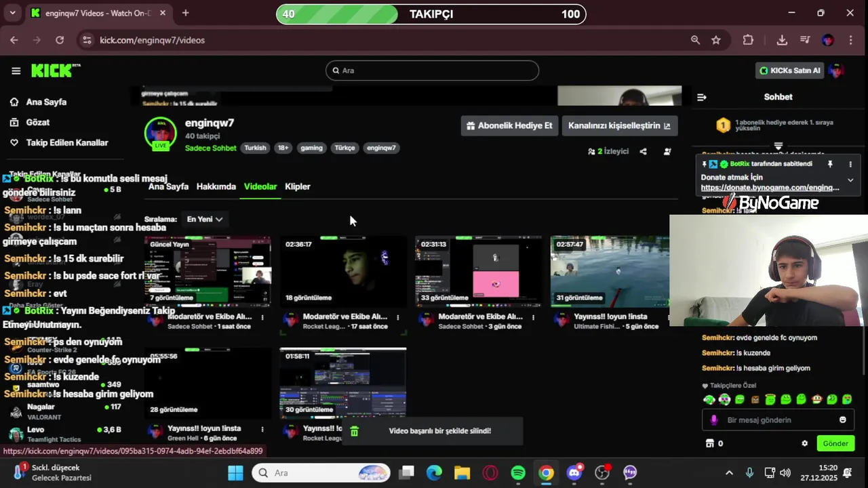Select the gaming tag
The image size is (868, 488).
[311, 148]
